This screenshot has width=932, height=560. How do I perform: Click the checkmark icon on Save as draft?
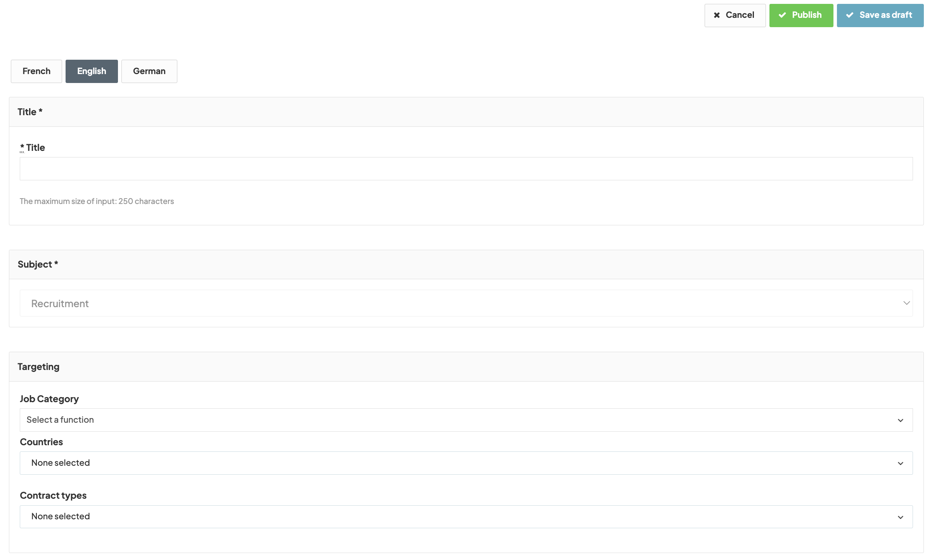850,15
